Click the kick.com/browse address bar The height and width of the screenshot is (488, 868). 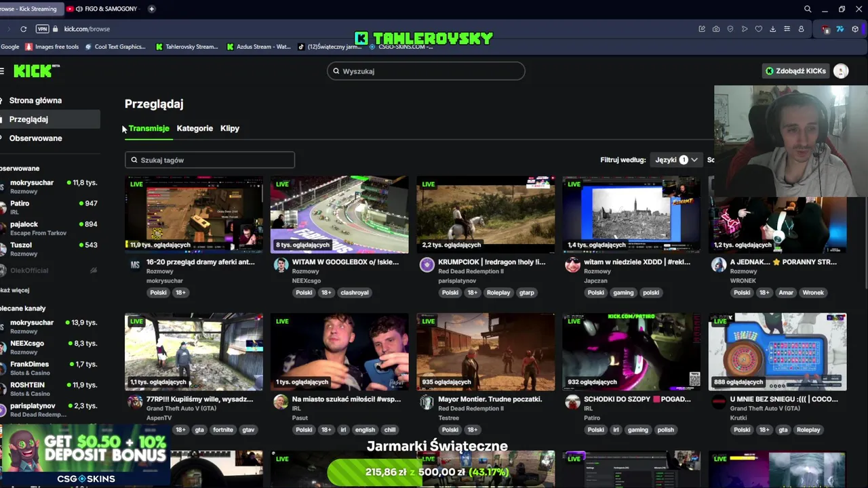coord(87,29)
